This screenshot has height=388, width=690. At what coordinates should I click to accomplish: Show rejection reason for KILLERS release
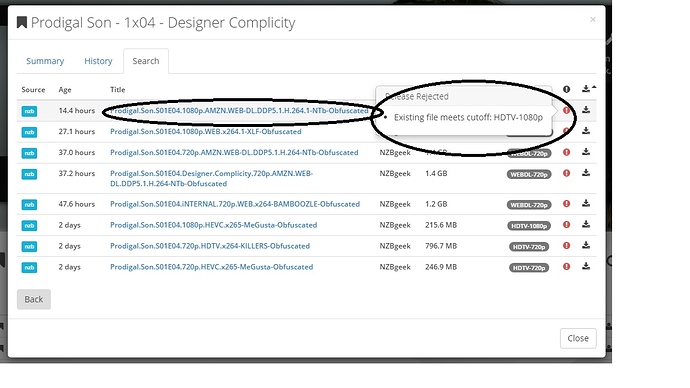566,246
